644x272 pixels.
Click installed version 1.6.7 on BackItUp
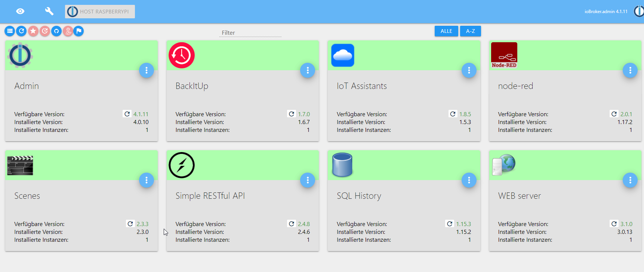304,122
